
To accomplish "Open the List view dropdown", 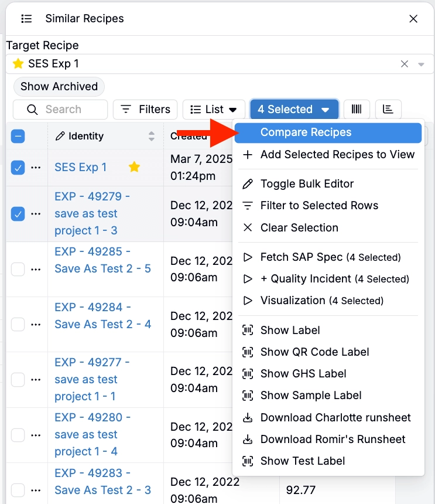I will [x=214, y=110].
